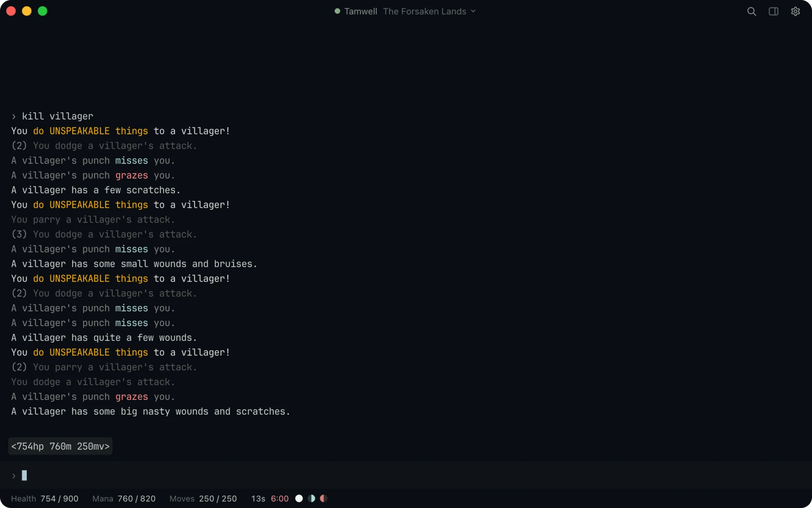Image resolution: width=812 pixels, height=508 pixels.
Task: Toggle the sidebar panel icon
Action: [774, 12]
